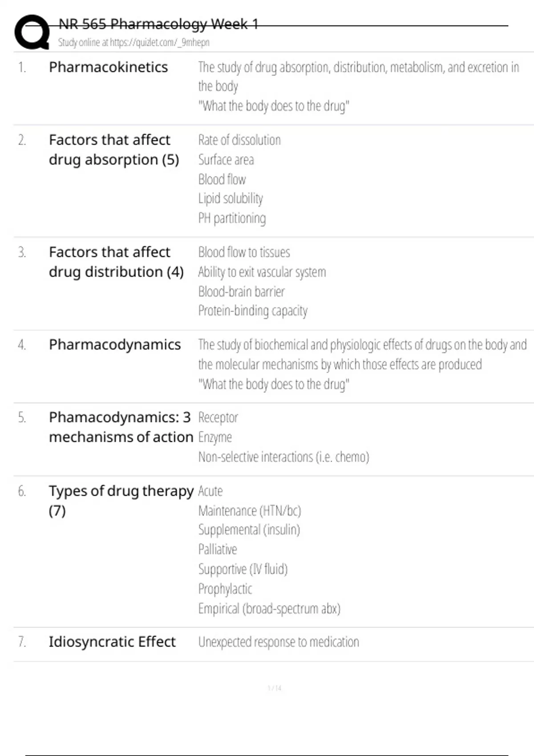Click the Maintenance (HTN/bc) line

(x=250, y=511)
